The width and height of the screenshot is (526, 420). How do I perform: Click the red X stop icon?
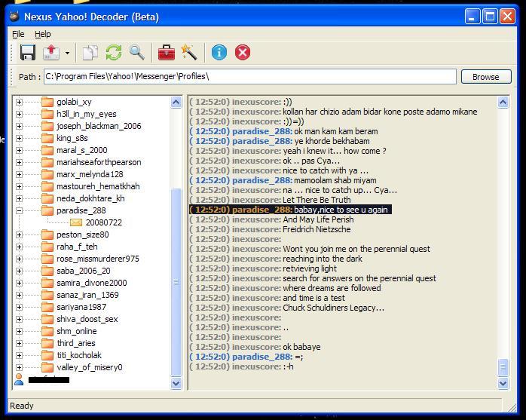coord(243,52)
